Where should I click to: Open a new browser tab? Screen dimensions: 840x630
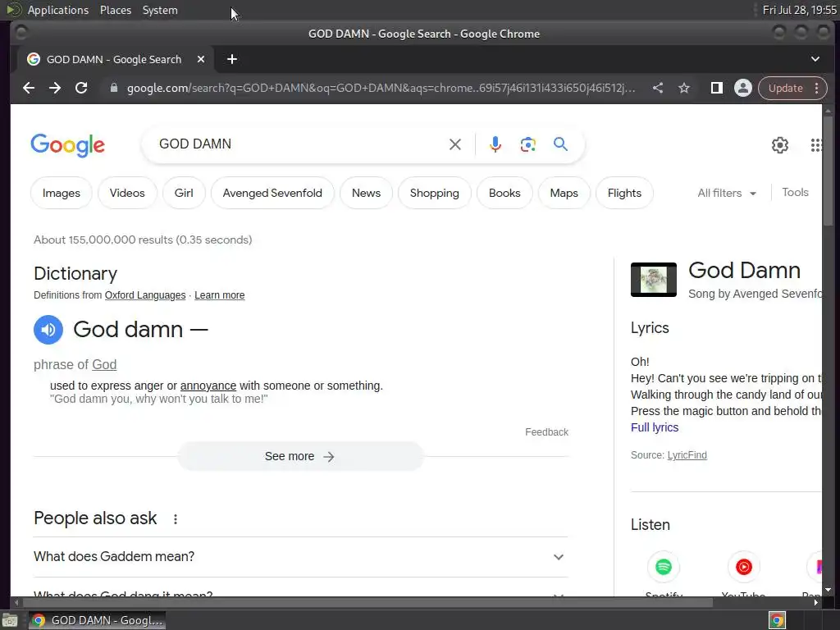tap(232, 59)
